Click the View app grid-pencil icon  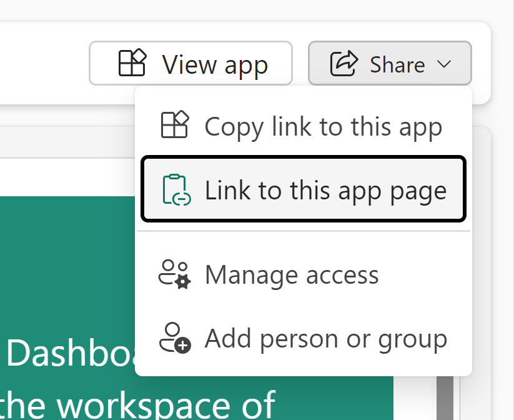click(132, 64)
